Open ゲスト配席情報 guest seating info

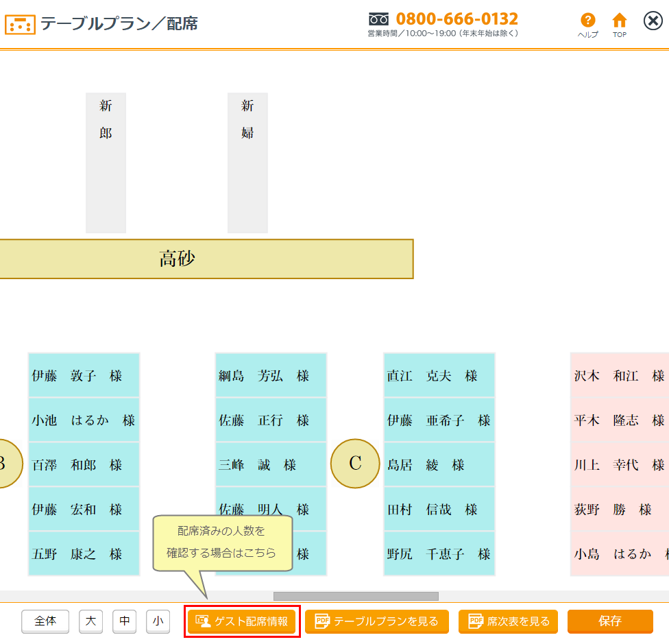point(242,621)
